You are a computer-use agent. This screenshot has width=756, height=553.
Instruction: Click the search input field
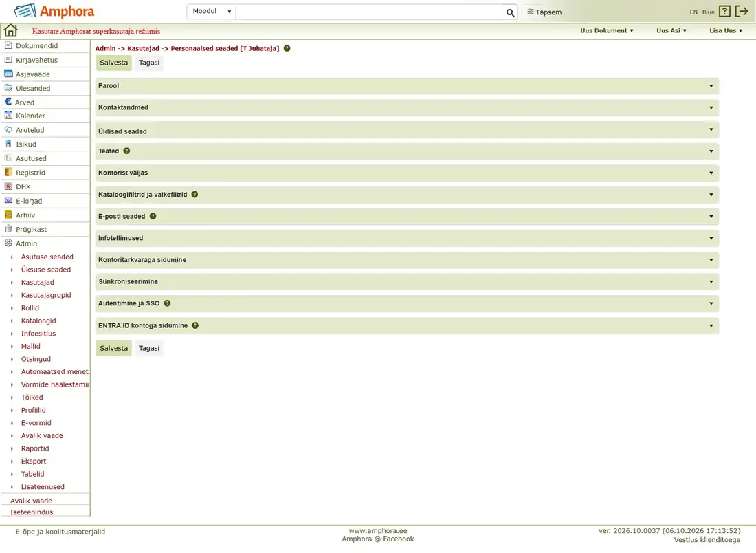point(369,12)
